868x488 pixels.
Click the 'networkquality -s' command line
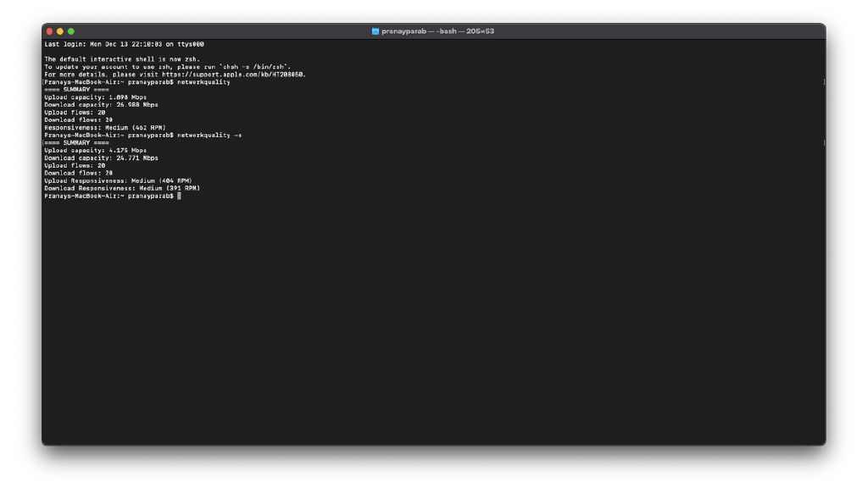(x=142, y=136)
